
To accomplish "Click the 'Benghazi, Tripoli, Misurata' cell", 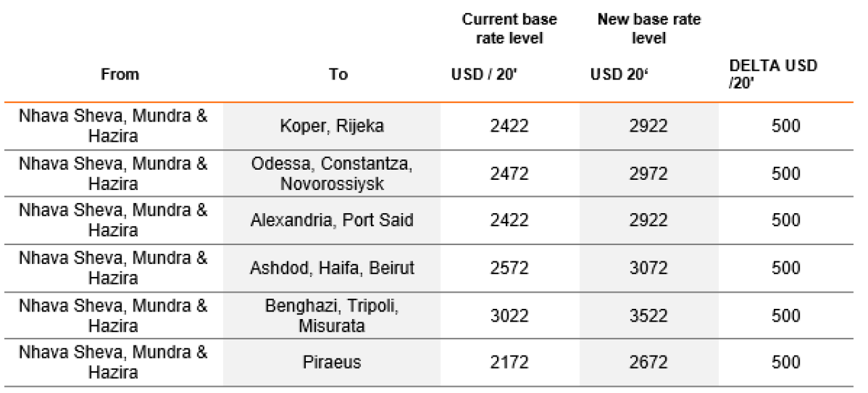I will pos(332,316).
